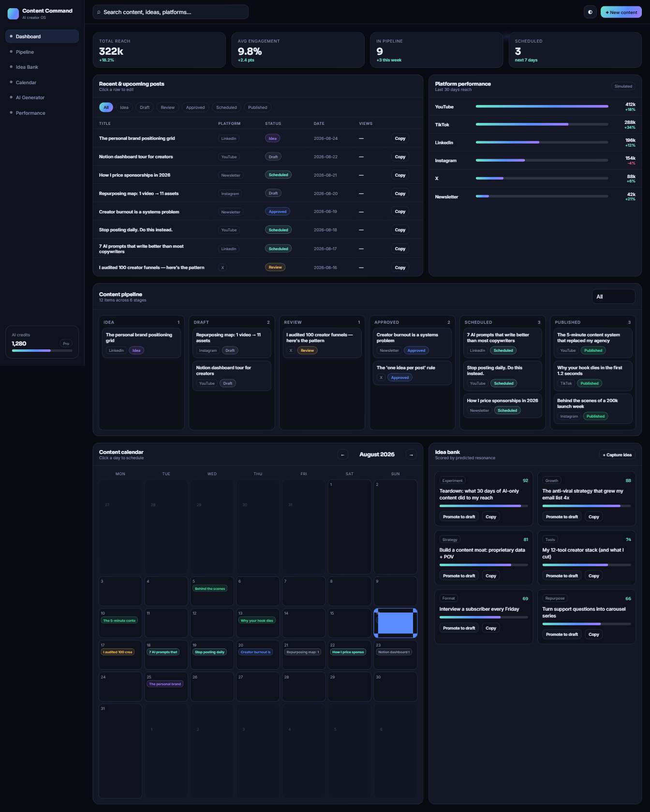Open 'Behind the scenes of a 200k launch week' card
This screenshot has height=812, width=650.
(593, 409)
